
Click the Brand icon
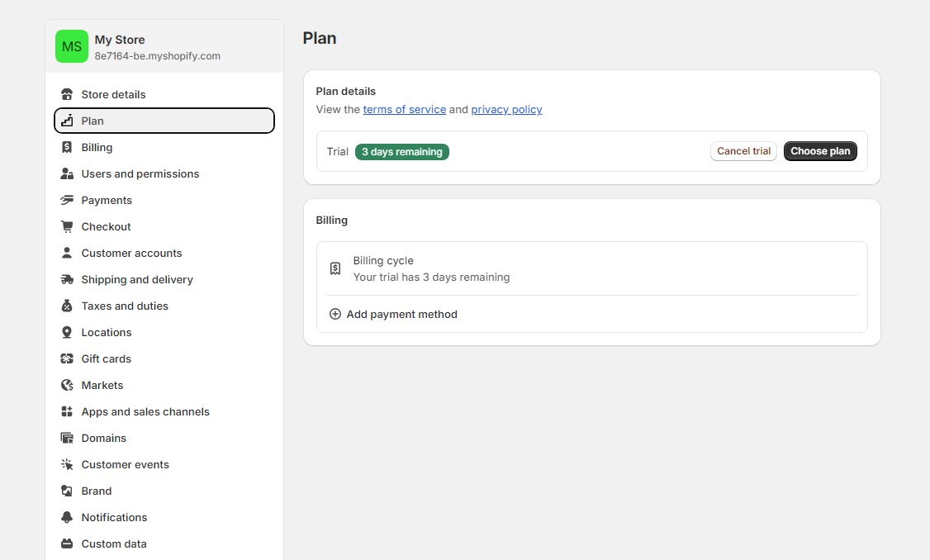coord(67,491)
